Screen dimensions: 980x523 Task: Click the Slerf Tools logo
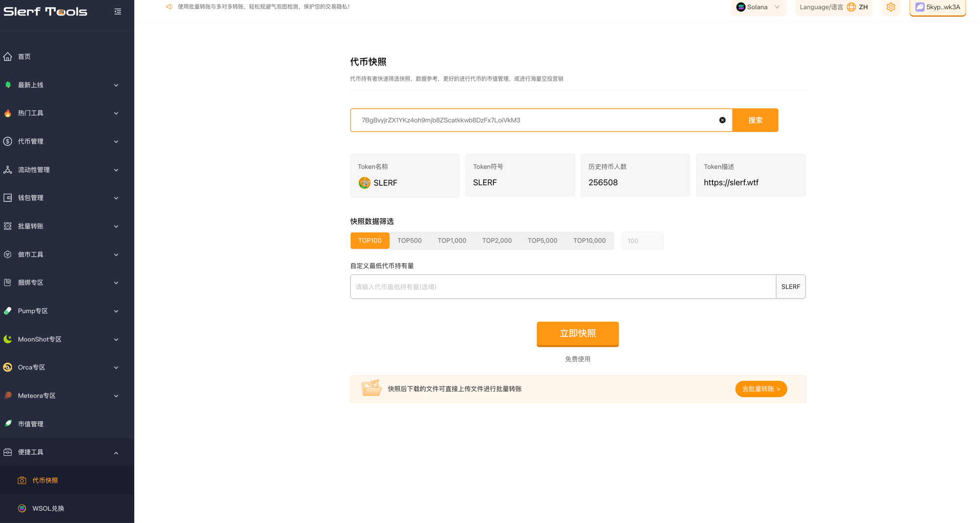46,11
